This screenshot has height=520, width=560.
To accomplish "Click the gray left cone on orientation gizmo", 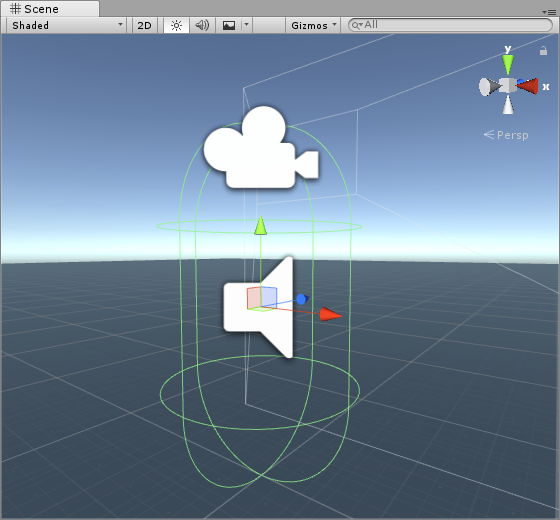I will (x=489, y=87).
